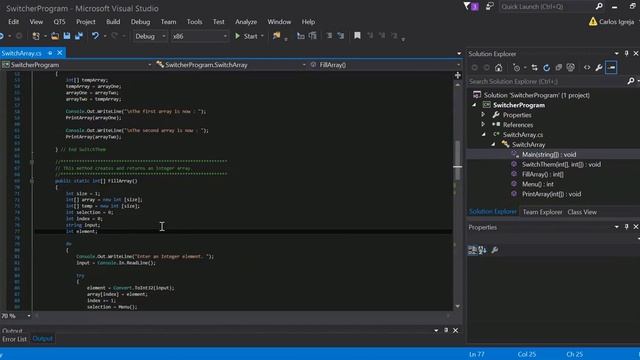Click the Save icon in the toolbar
This screenshot has width=640, height=360.
(67, 36)
